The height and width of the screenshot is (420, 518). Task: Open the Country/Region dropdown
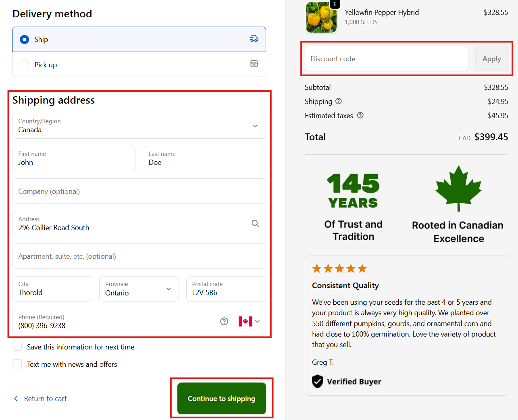point(139,126)
